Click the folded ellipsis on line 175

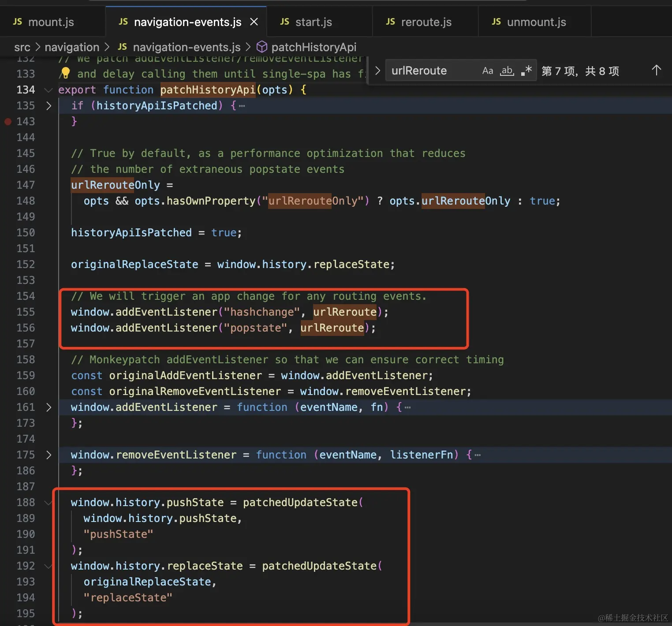(x=478, y=455)
